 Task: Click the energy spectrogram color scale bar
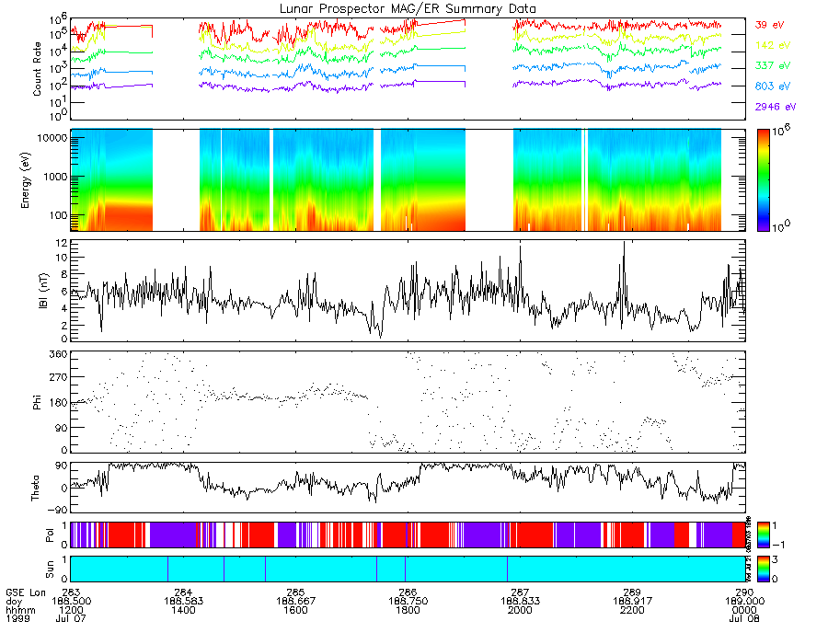click(763, 180)
